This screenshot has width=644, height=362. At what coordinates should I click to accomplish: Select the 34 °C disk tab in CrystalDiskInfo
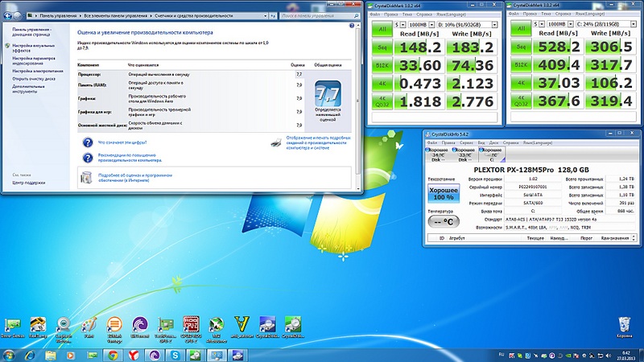point(438,154)
